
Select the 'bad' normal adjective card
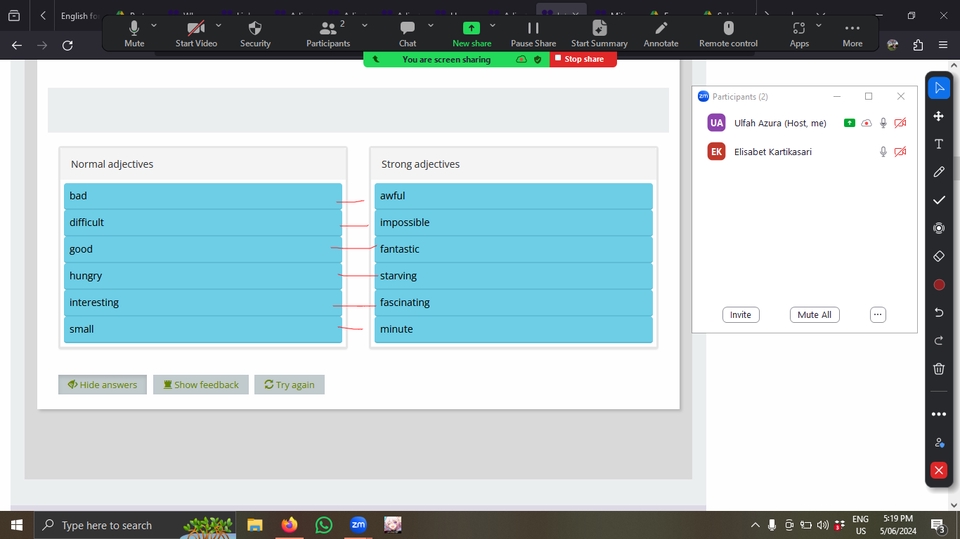coord(203,196)
